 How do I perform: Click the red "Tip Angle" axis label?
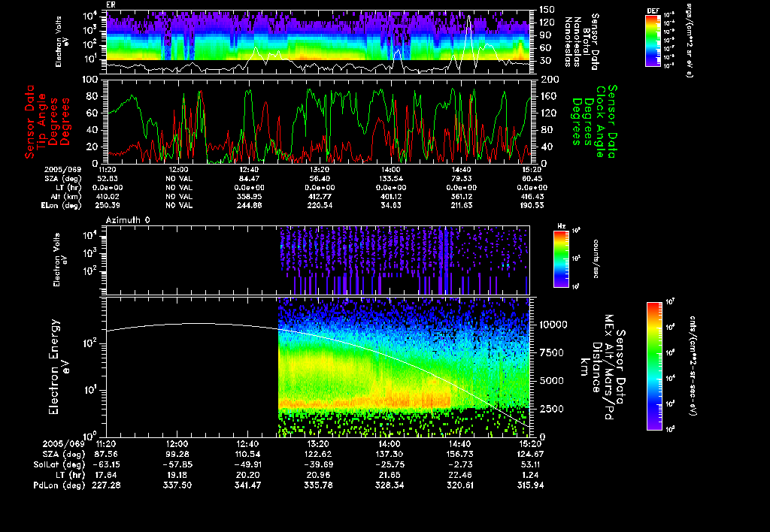pos(42,122)
